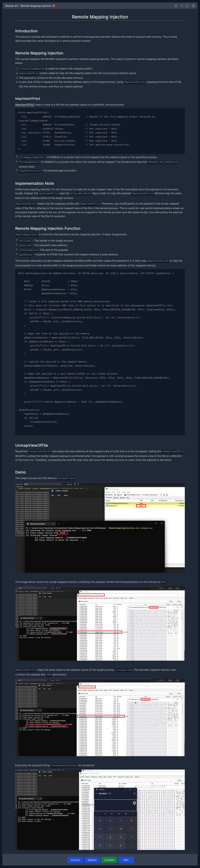This screenshot has height=868, width=200.
Task: Click the 'Introduction' heading
Action: point(26,31)
